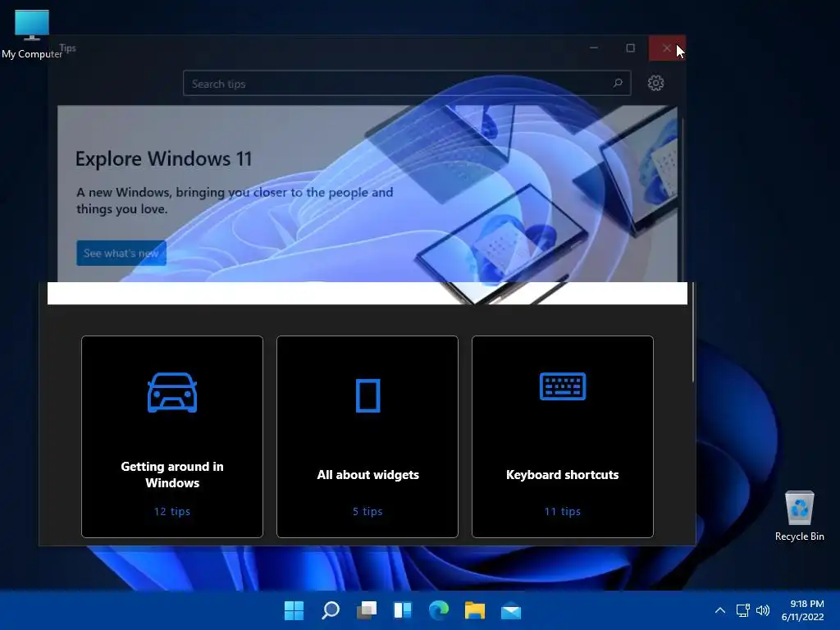Open the All about widgets card

367,436
